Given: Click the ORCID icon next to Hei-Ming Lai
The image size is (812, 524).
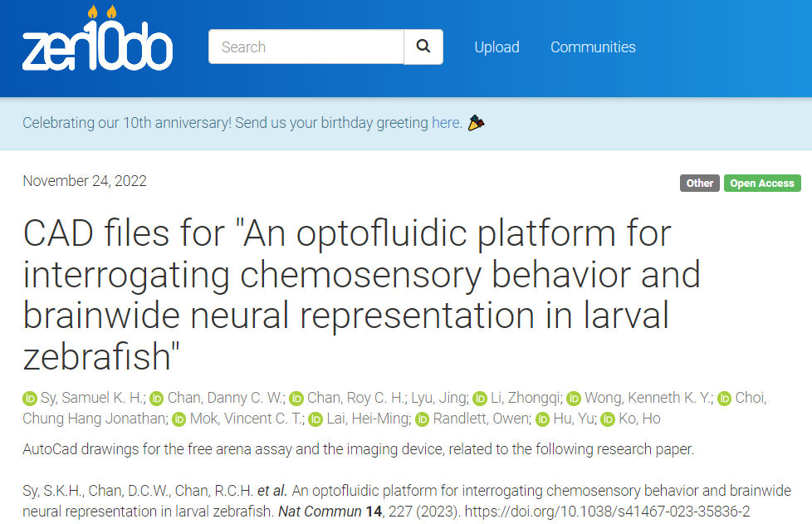Looking at the screenshot, I should pos(315,419).
